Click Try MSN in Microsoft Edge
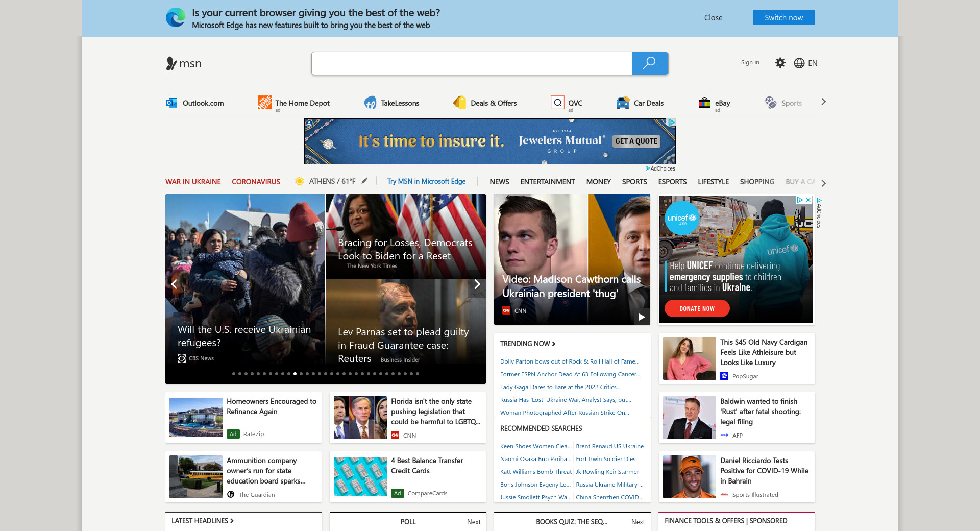 click(x=426, y=181)
